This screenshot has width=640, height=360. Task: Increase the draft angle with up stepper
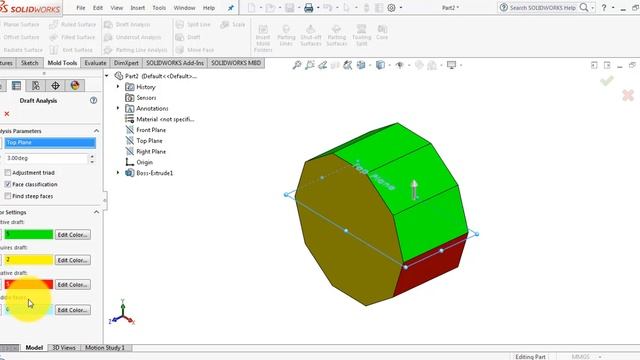[x=92, y=156]
